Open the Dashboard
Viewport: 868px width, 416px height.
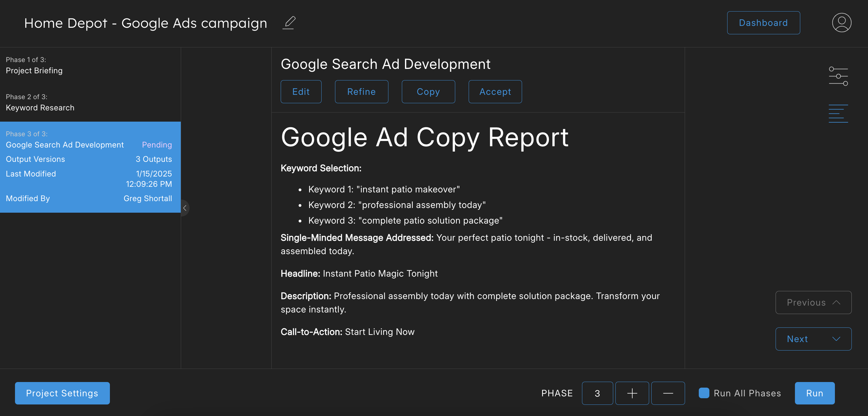pyautogui.click(x=763, y=23)
